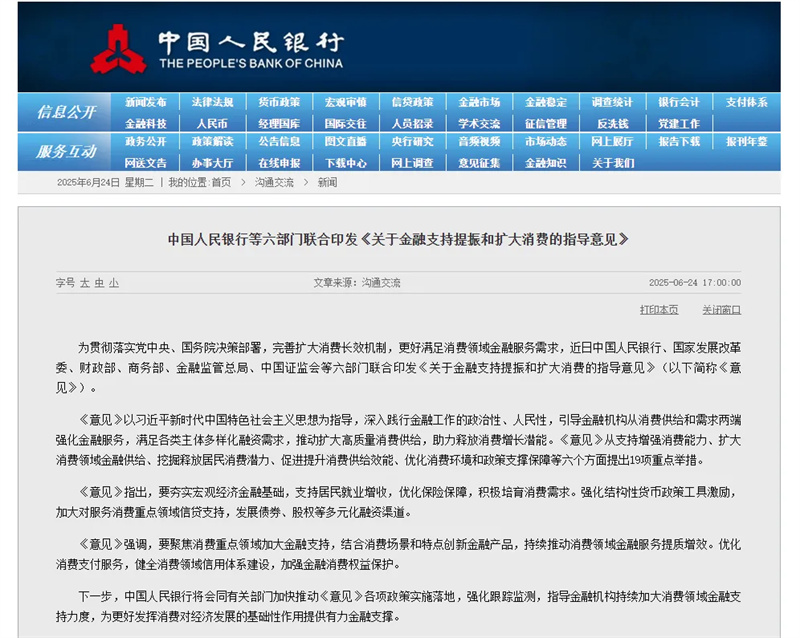Click the People's Bank of China logo

coord(216,48)
